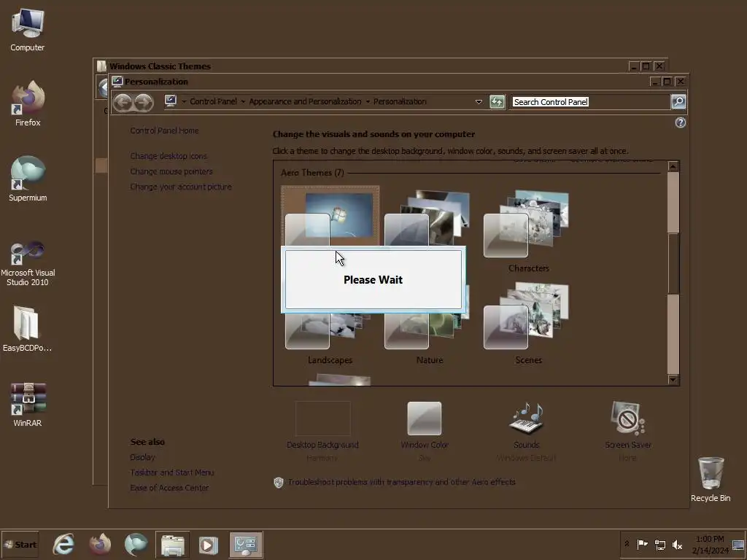
Task: Click the refresh button beside address bar
Action: (496, 102)
